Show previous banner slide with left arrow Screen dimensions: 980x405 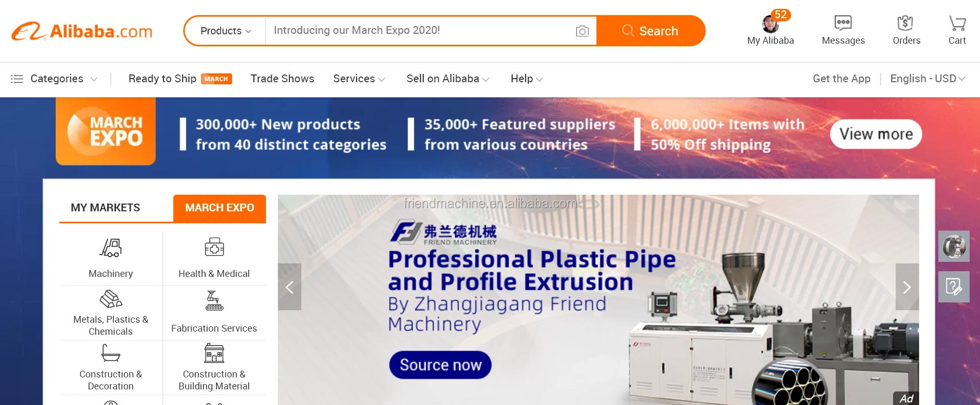point(290,287)
